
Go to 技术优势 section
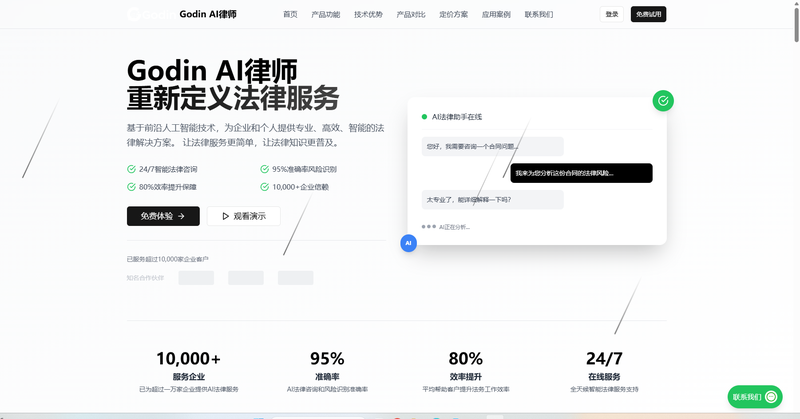(368, 14)
